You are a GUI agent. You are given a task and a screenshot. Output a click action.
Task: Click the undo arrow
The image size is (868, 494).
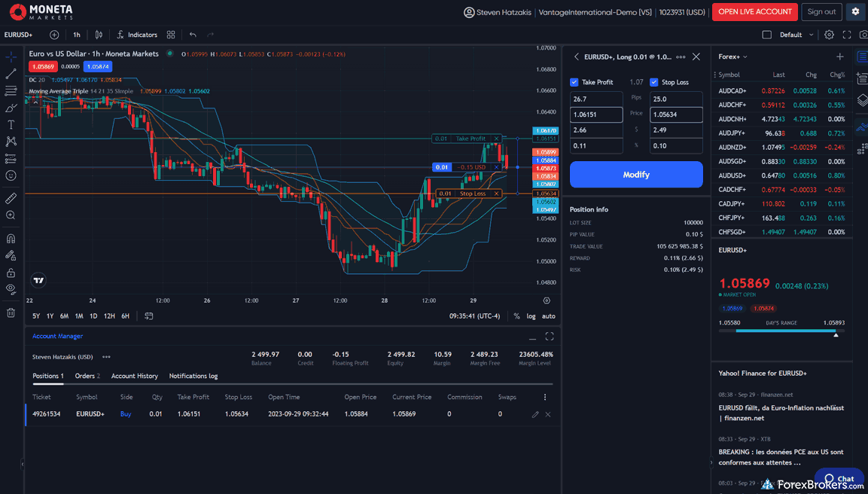(193, 35)
